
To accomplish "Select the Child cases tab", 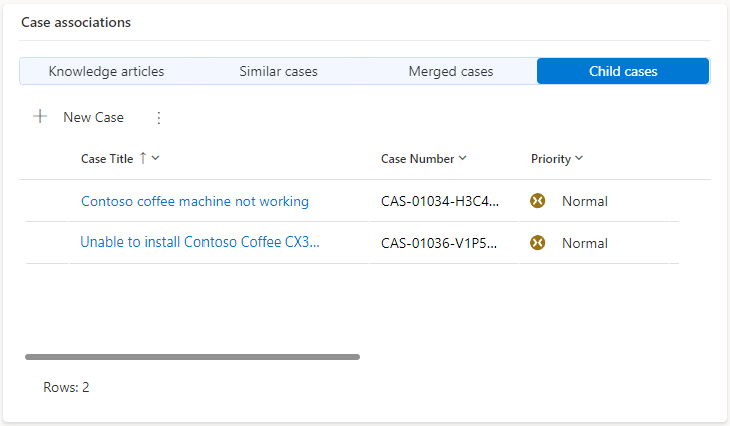I will click(x=623, y=71).
